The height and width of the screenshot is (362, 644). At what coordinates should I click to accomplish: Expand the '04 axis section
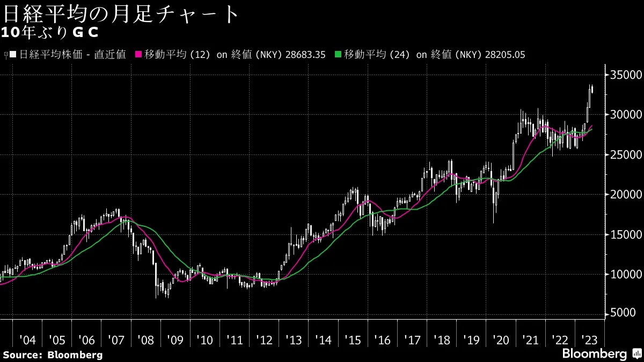pos(28,340)
